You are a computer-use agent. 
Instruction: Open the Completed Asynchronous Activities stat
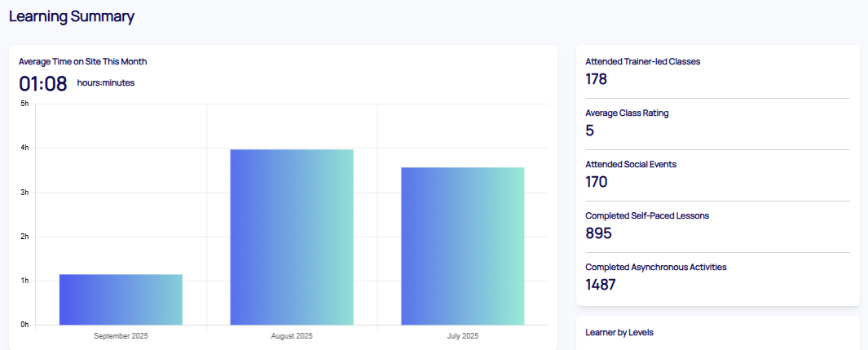[x=655, y=267]
